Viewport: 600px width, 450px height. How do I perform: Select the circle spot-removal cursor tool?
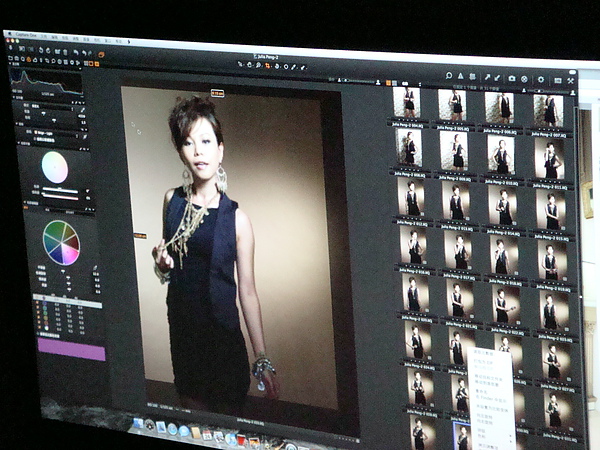pyautogui.click(x=286, y=67)
